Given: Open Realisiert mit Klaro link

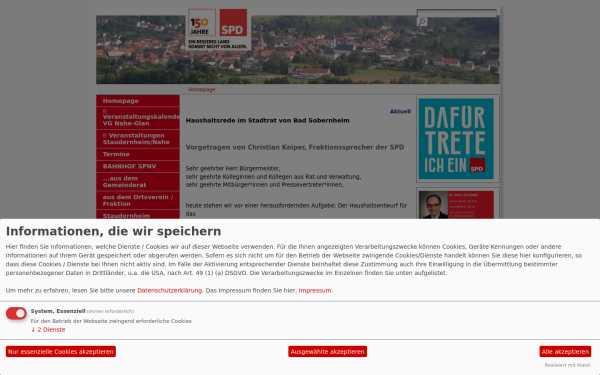Looking at the screenshot, I should (567, 365).
